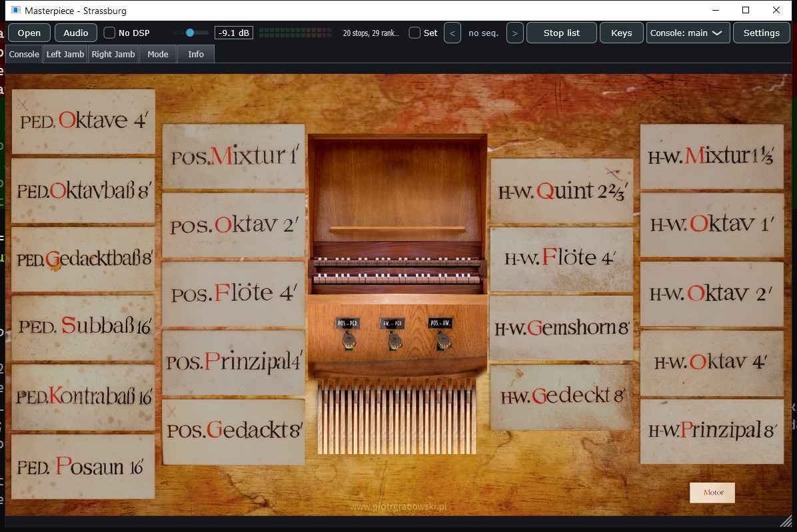This screenshot has height=532, width=797.
Task: Check the Set combination checkbox
Action: click(414, 33)
